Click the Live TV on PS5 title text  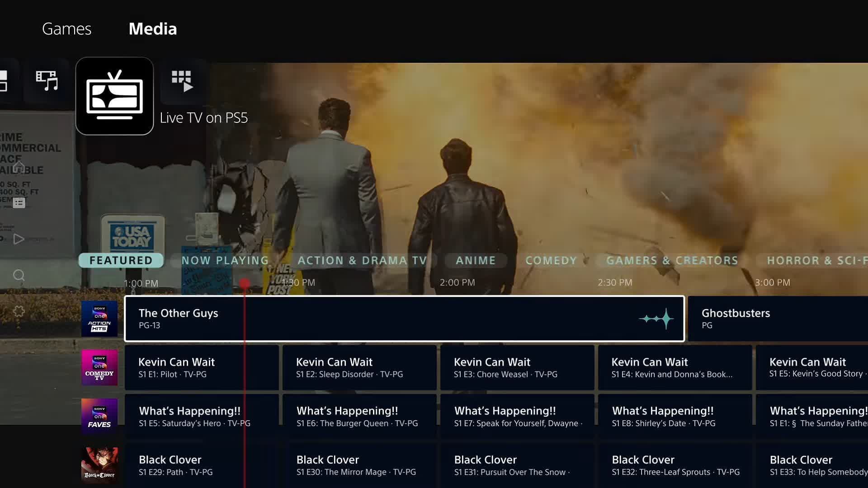click(204, 117)
